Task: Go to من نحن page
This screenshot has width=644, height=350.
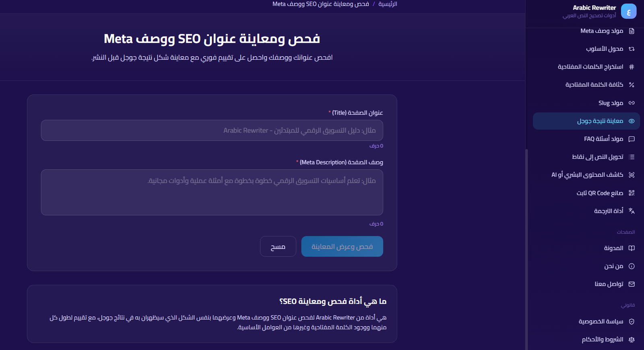Action: click(x=586, y=266)
